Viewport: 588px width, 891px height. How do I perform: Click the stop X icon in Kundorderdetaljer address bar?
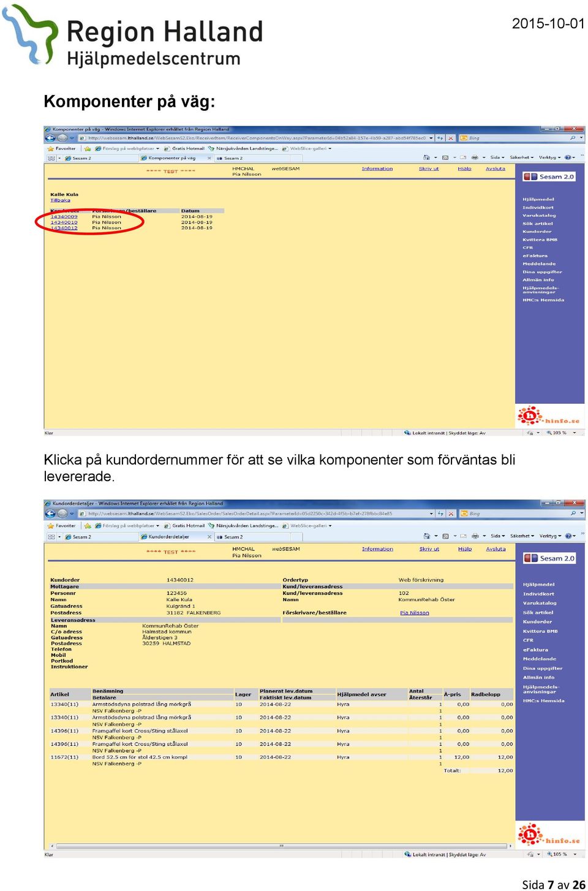451,514
